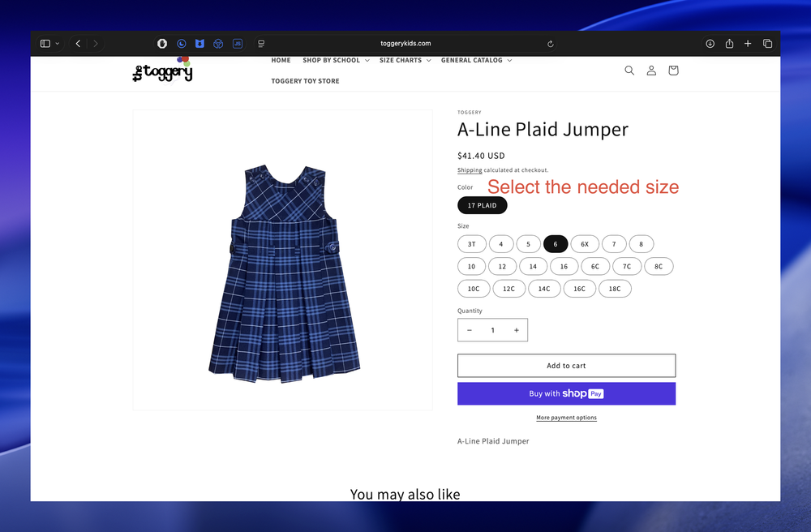Click the $41.40 USD price

pyautogui.click(x=481, y=156)
